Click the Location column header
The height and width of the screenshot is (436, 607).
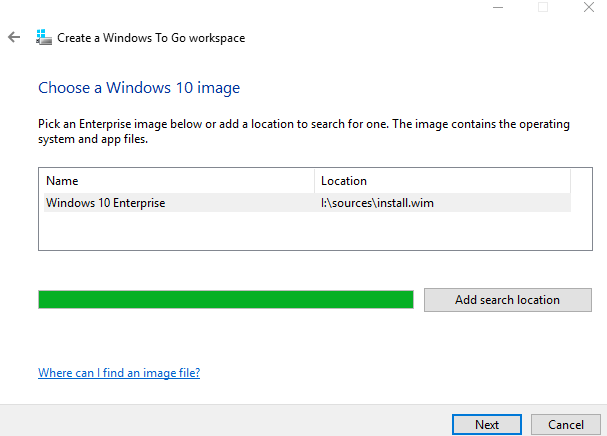coord(442,181)
